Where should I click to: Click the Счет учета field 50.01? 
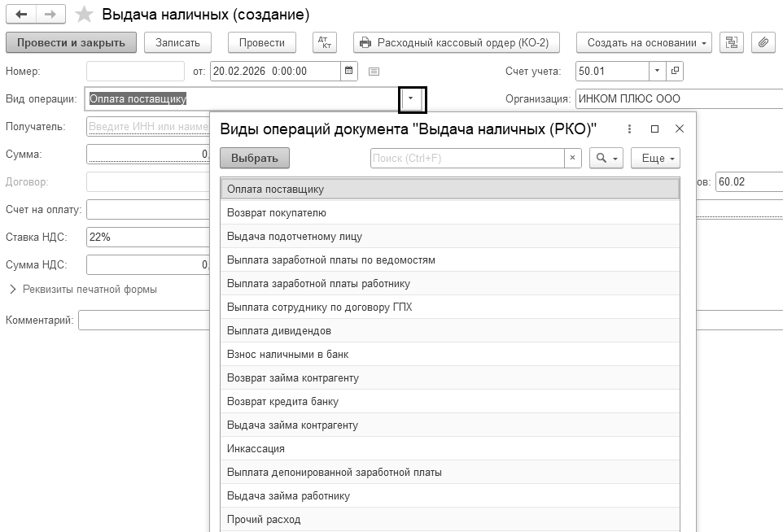coord(612,71)
